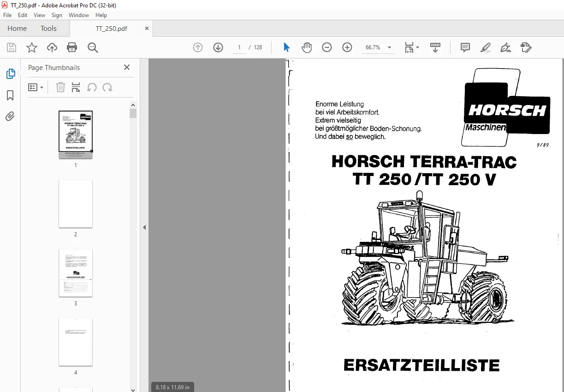Enable scrolling mode icon
The height and width of the screenshot is (392, 564).
pos(435,47)
